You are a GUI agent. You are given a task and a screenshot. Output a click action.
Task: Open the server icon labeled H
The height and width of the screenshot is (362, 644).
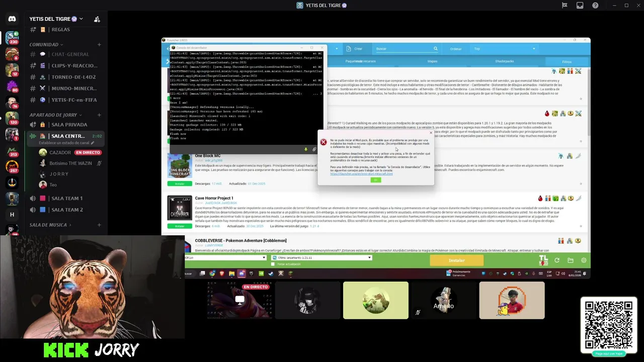[x=12, y=215]
